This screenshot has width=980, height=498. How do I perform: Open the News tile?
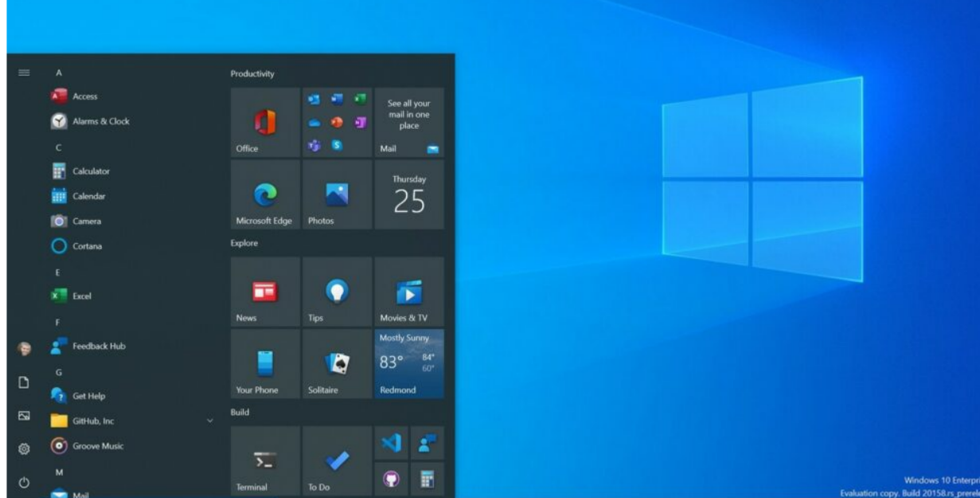click(265, 292)
